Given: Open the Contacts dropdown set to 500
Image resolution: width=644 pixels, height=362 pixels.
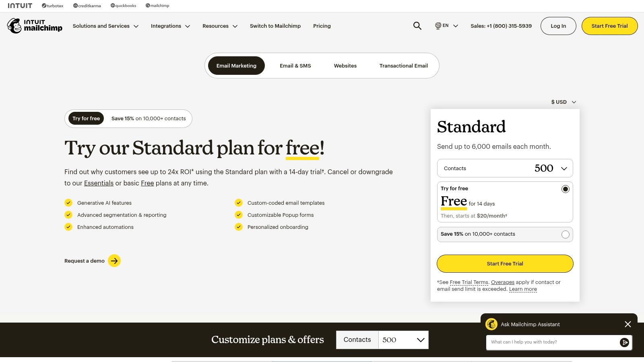Looking at the screenshot, I should pos(505,168).
